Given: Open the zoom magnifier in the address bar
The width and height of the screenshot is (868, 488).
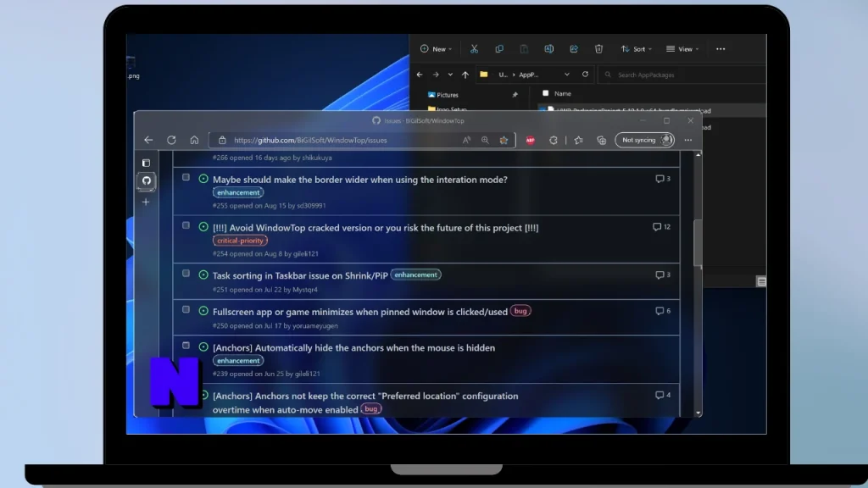Looking at the screenshot, I should tap(485, 140).
